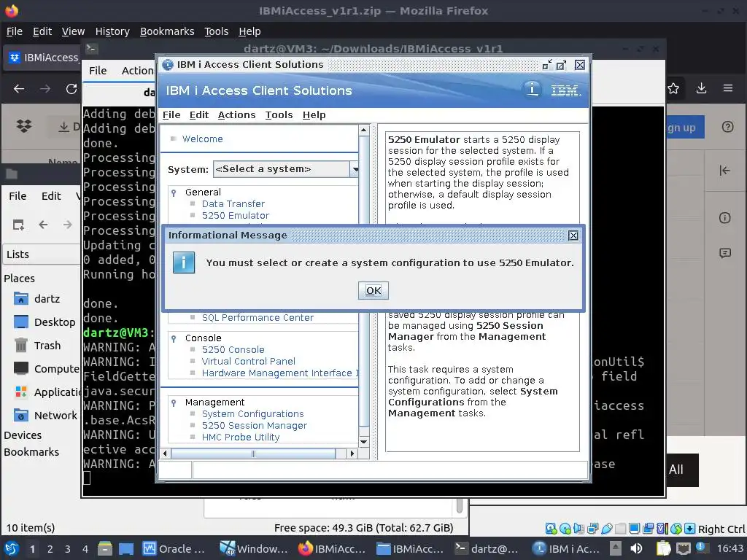Click the taskbar clipboard tray icon
Screen dimensions: 747x560
point(663,549)
